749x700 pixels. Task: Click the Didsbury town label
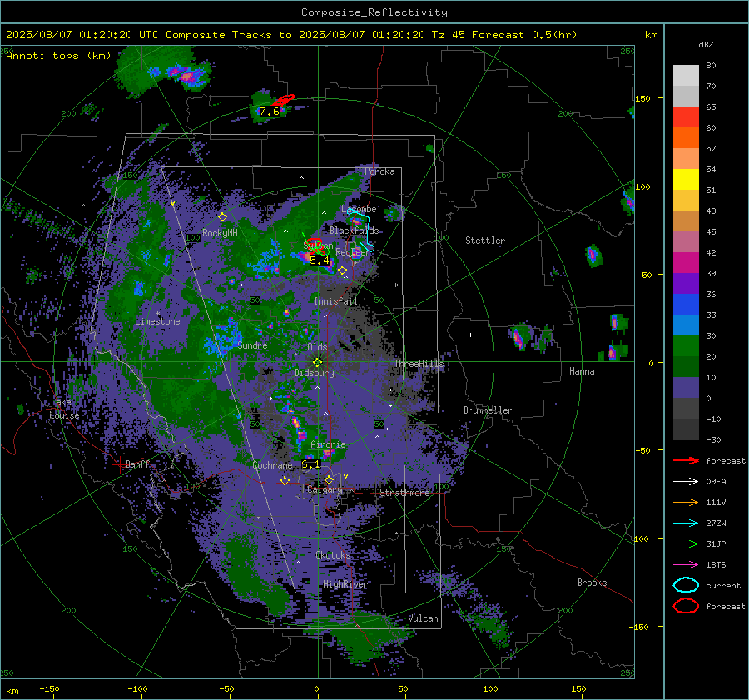tap(314, 373)
